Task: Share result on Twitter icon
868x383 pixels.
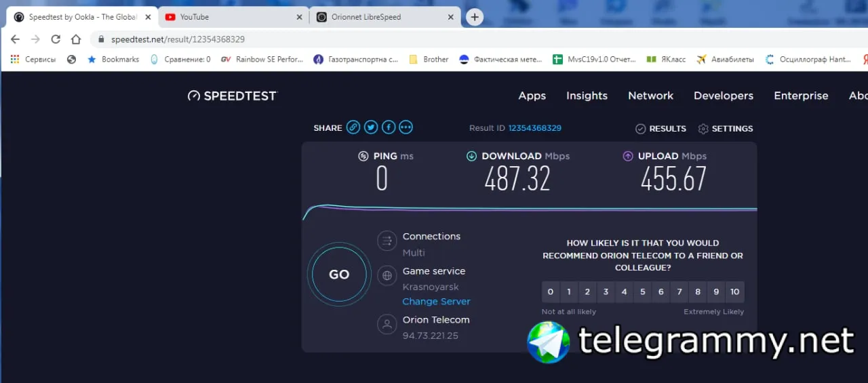Action: click(x=371, y=127)
